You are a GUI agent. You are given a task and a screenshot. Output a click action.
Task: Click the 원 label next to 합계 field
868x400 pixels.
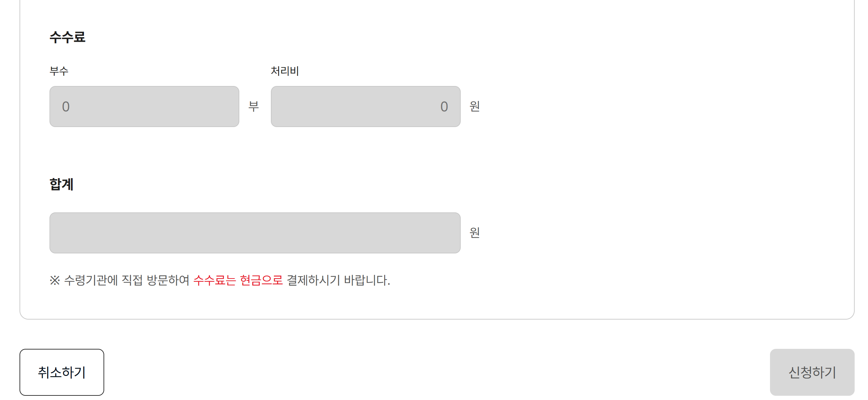(x=475, y=232)
